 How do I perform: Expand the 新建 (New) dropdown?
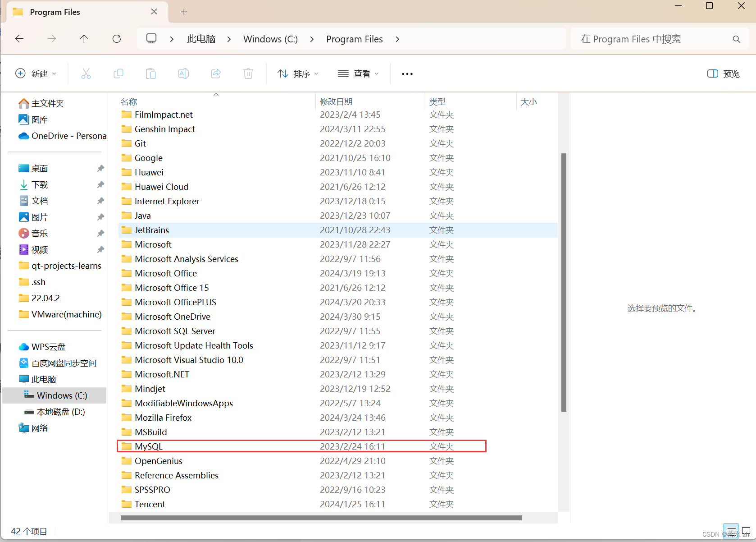pyautogui.click(x=36, y=73)
